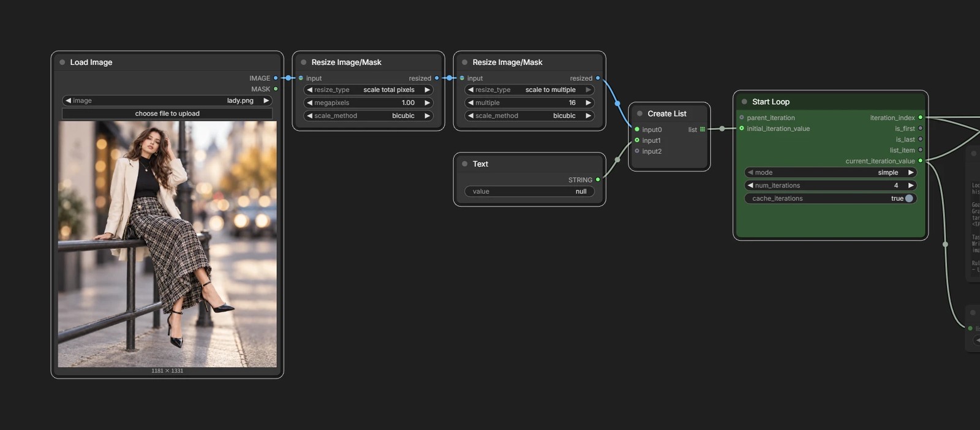Click the Create List node collapse dot
The image size is (980, 430).
tap(639, 114)
